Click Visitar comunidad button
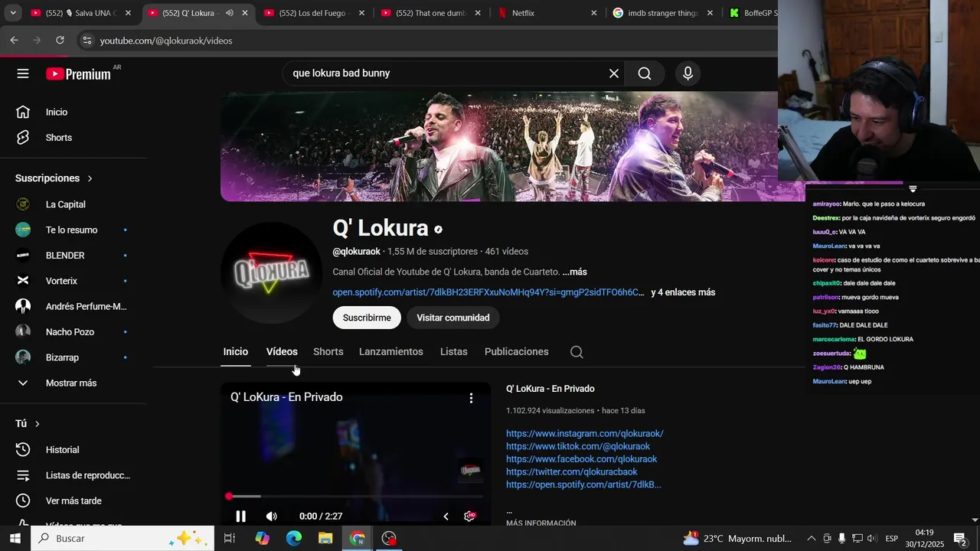The height and width of the screenshot is (551, 980). 453,318
